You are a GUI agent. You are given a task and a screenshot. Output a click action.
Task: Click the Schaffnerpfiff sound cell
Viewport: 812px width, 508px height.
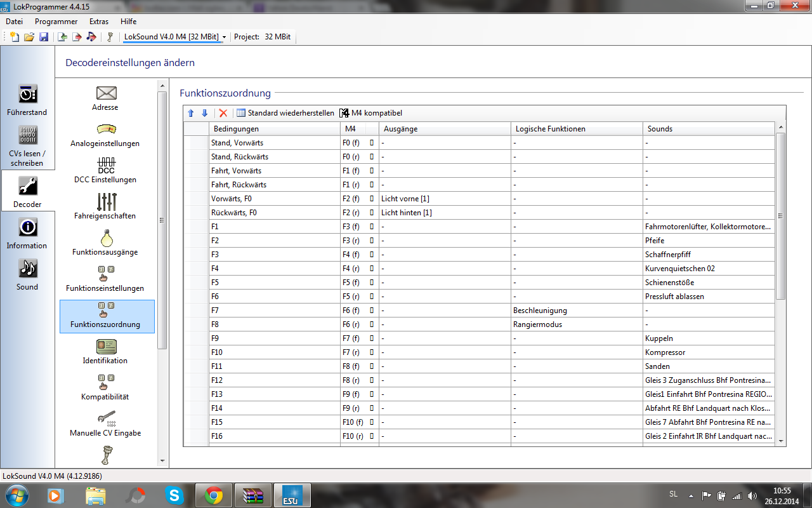[x=709, y=255]
